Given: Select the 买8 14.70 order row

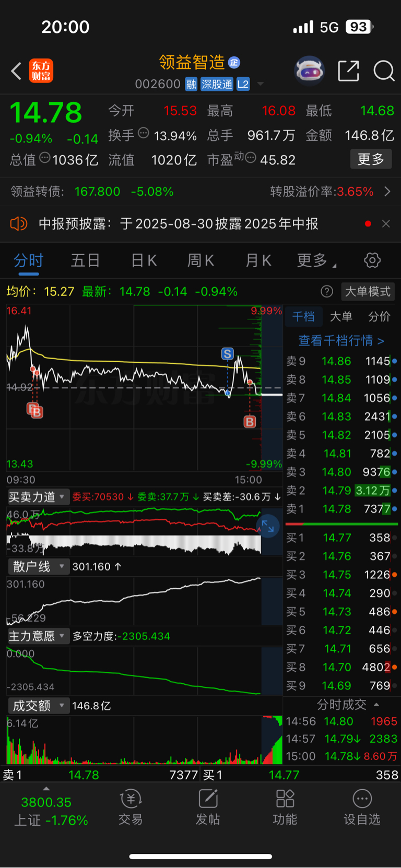Looking at the screenshot, I should [341, 667].
